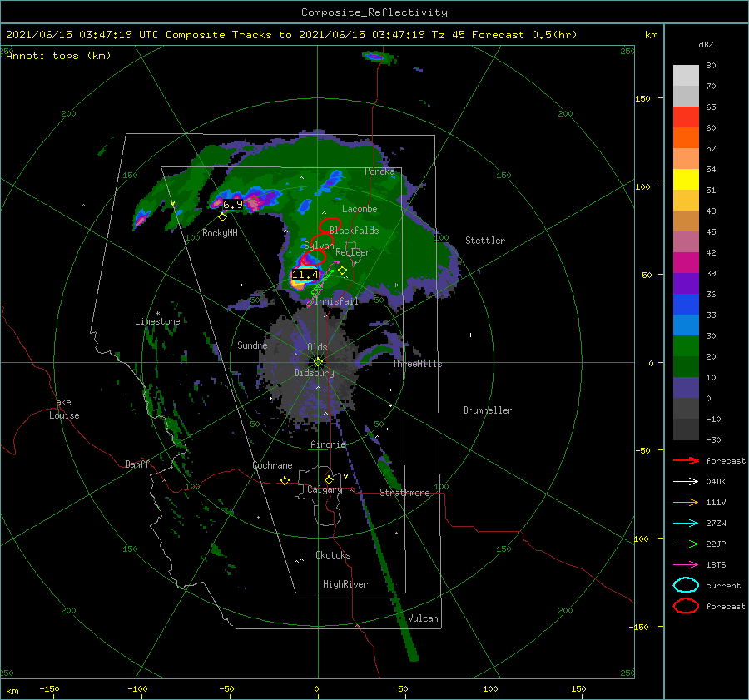
Task: Click the Ponoka city label
Action: [x=379, y=171]
